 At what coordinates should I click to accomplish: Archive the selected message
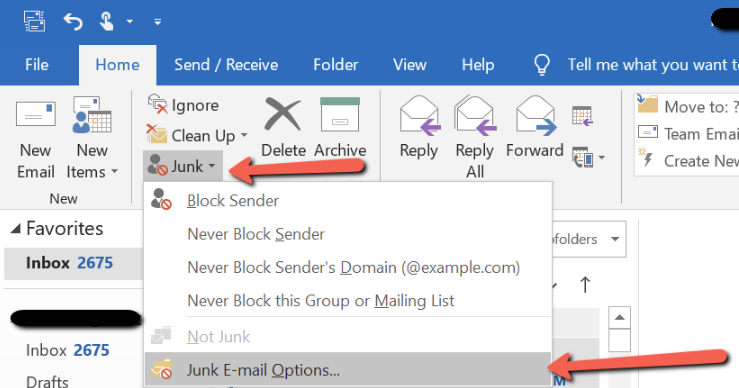(340, 128)
